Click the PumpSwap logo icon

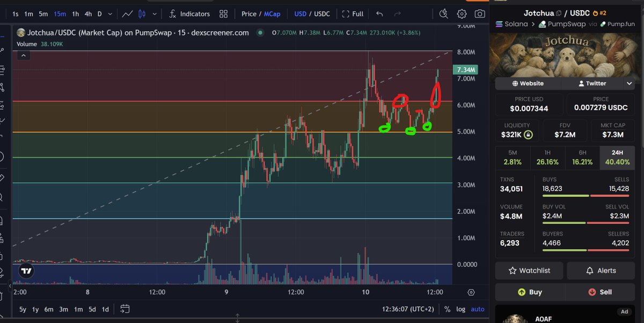pos(543,24)
